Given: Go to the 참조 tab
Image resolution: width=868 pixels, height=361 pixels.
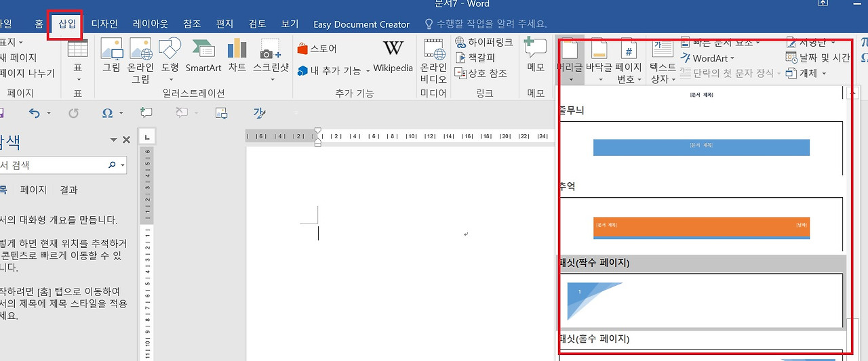Looking at the screenshot, I should point(192,24).
